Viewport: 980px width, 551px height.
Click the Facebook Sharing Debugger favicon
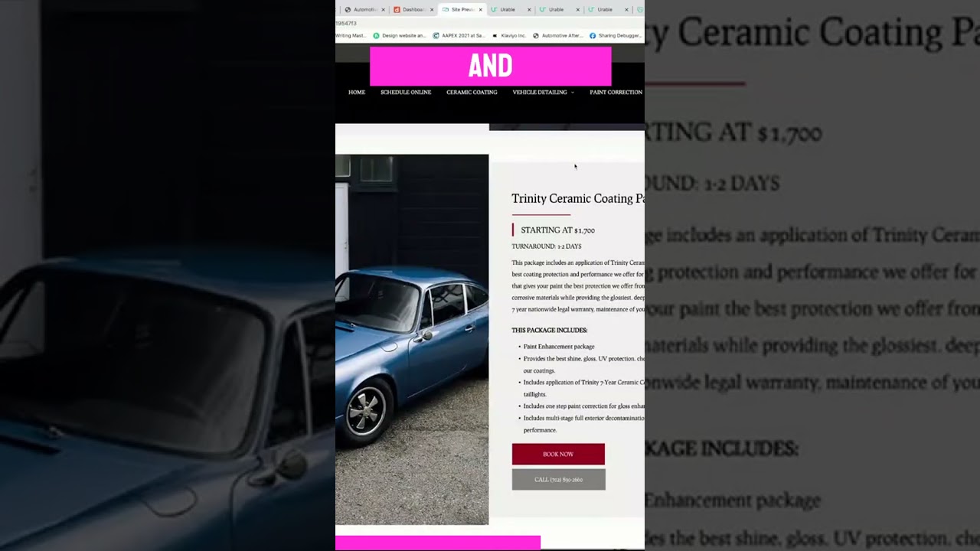(x=593, y=35)
